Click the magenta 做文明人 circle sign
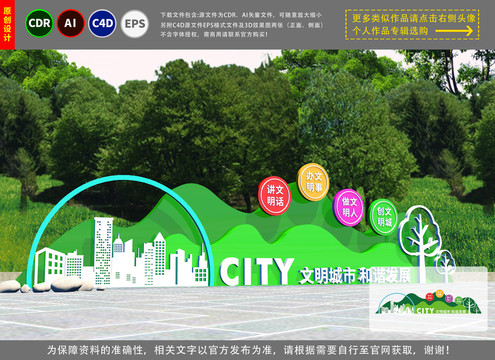The image size is (495, 360). point(348,207)
